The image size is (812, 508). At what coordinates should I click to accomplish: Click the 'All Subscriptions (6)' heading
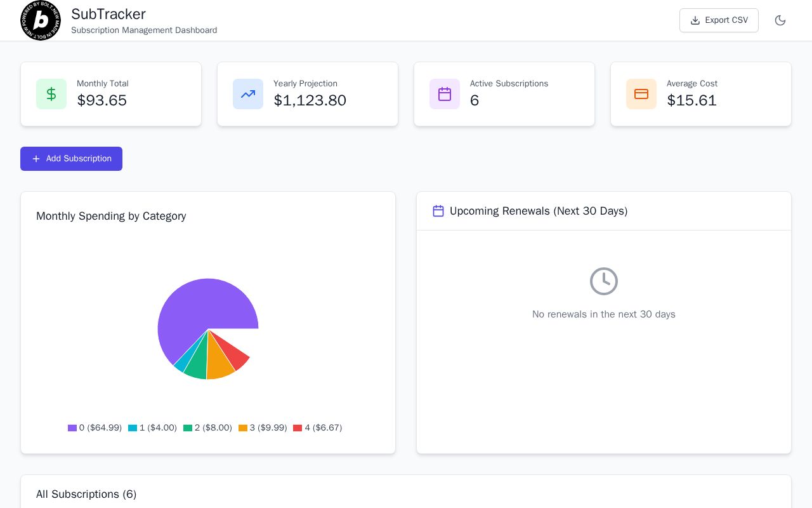86,494
